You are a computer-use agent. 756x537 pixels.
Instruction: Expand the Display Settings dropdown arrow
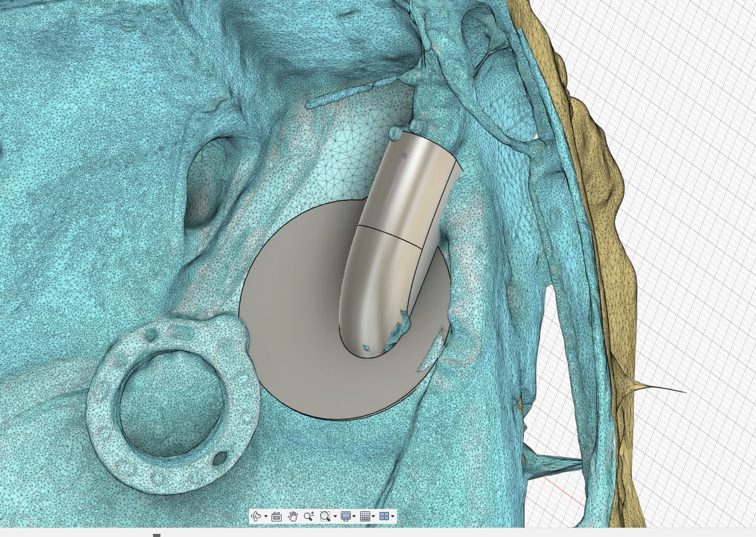point(355,516)
